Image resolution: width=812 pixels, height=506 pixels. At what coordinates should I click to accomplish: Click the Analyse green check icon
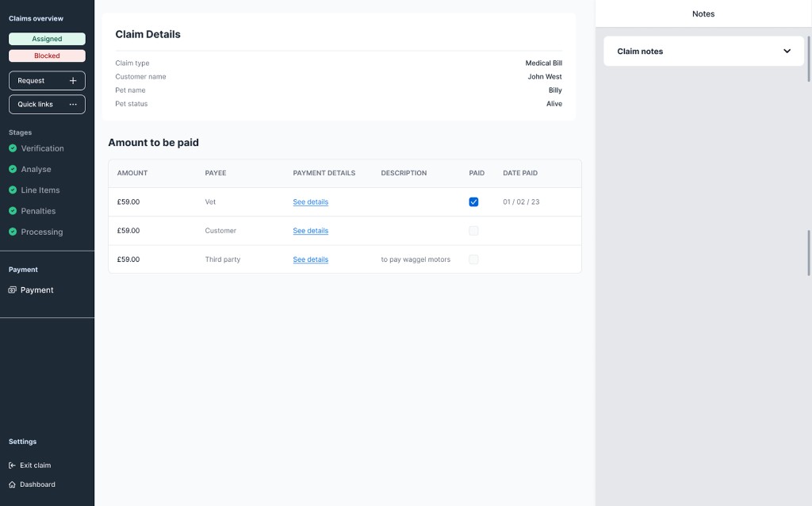click(13, 169)
